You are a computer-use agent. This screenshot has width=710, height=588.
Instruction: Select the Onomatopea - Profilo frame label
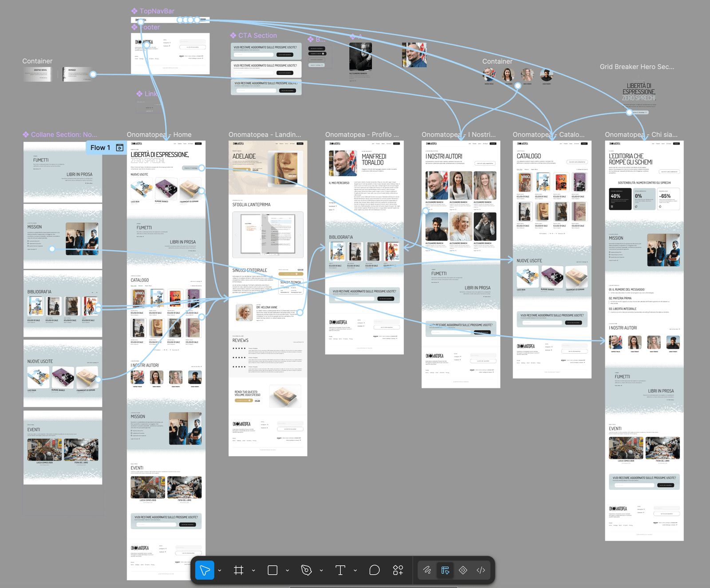(x=362, y=134)
